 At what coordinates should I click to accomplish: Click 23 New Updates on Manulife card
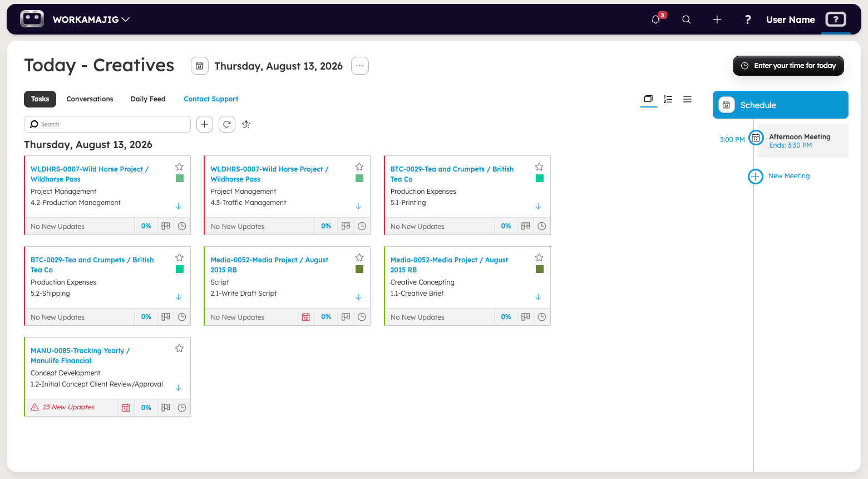point(68,407)
